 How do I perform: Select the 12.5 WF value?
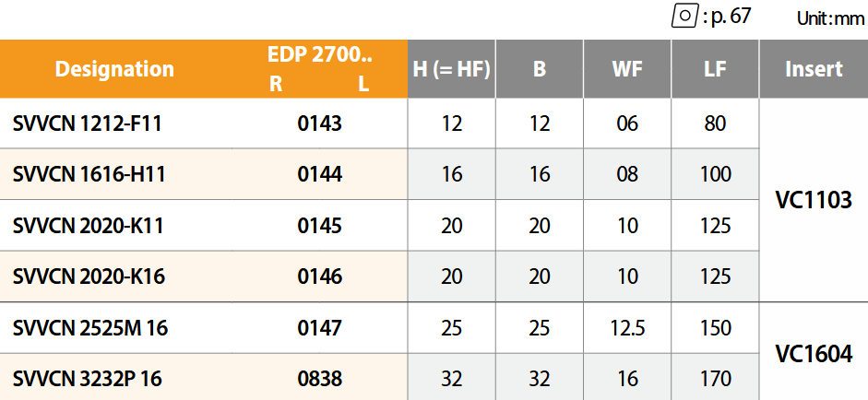[627, 328]
